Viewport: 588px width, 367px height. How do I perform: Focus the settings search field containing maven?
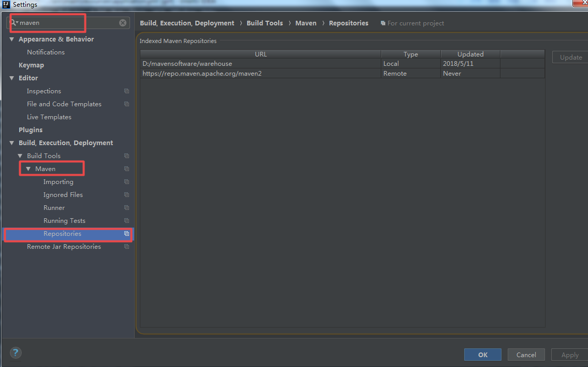68,23
